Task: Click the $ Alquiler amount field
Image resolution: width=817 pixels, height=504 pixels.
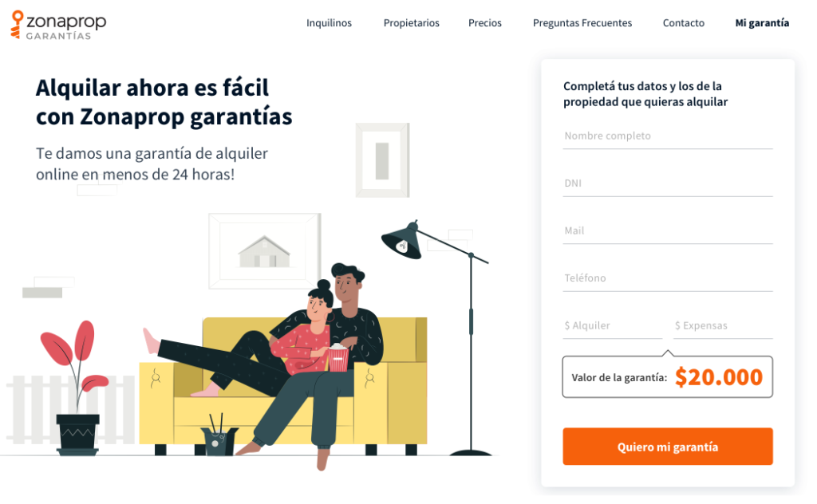Action: point(612,326)
